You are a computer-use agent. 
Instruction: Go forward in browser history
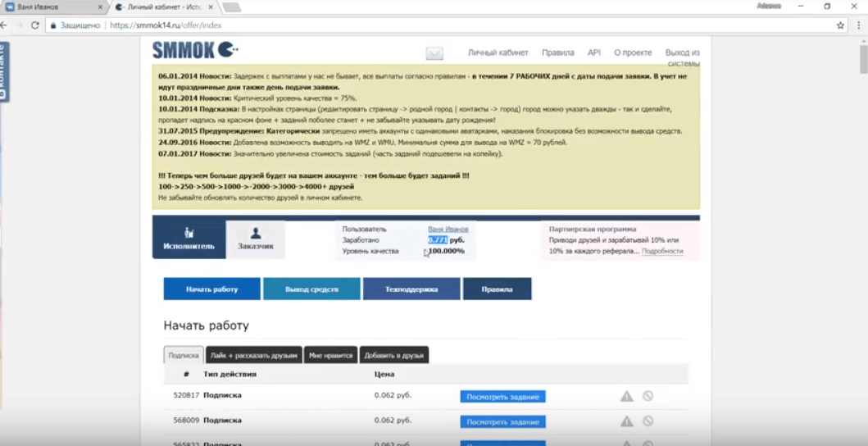coord(20,25)
